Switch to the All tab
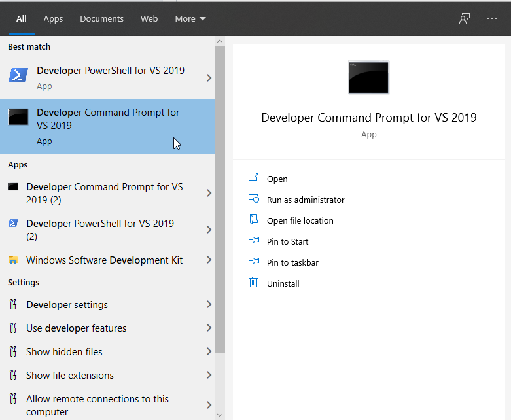 tap(22, 18)
